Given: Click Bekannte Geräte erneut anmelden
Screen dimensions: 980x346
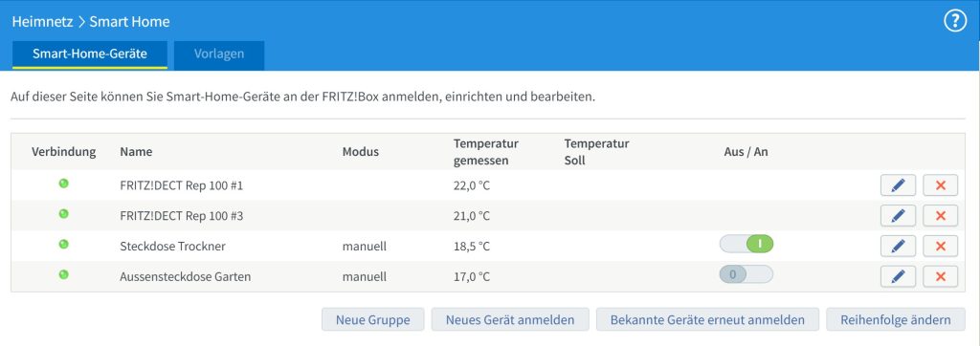Looking at the screenshot, I should pos(707,320).
